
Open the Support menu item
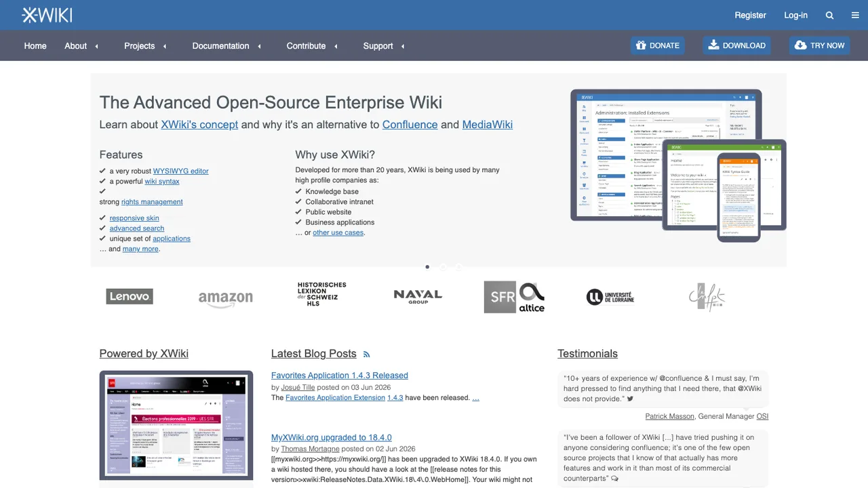(x=378, y=46)
